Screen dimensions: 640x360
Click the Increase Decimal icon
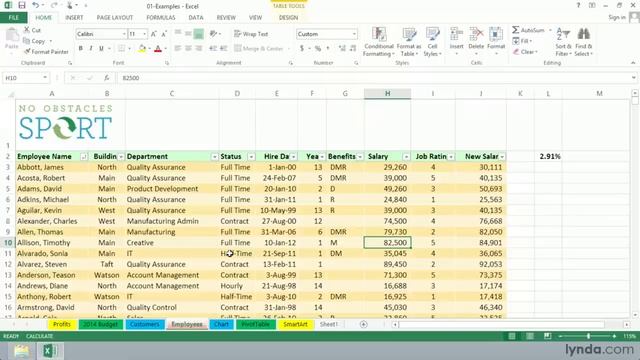[342, 49]
